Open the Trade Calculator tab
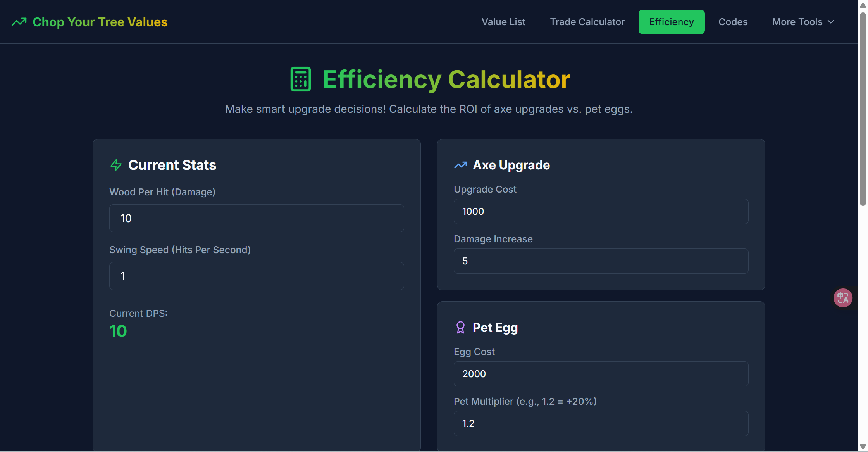 coord(587,22)
